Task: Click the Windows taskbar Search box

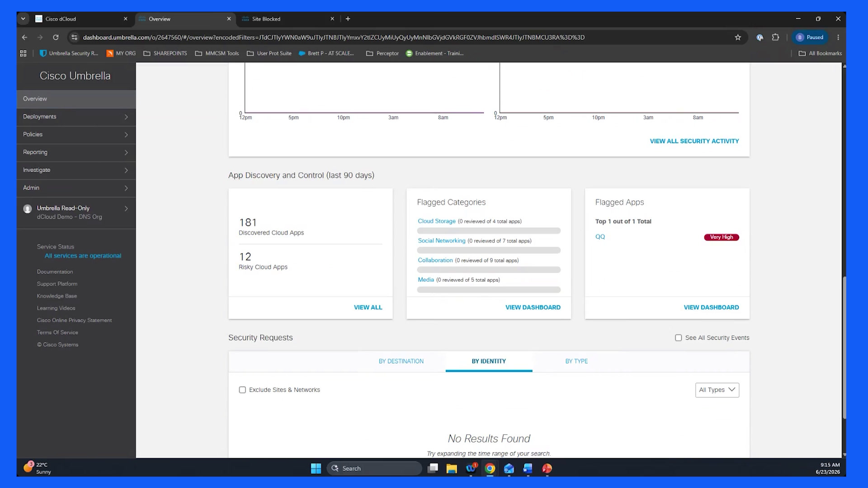Action: 375,469
